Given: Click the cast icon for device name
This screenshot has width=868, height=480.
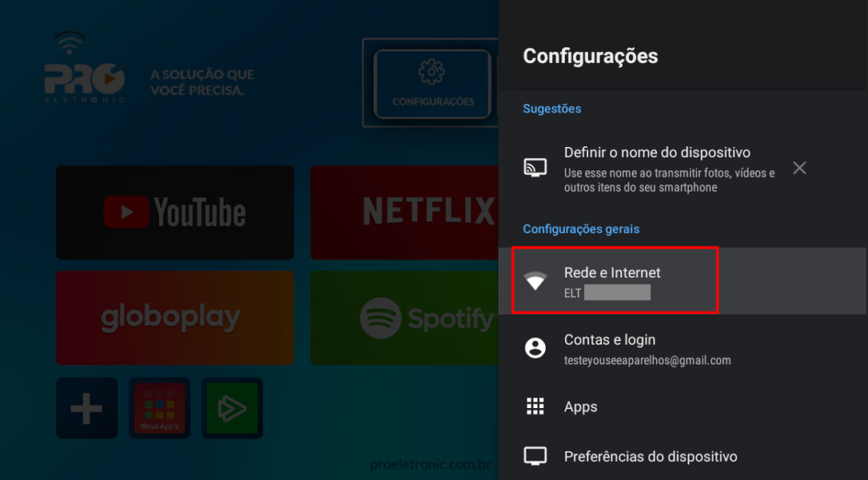Looking at the screenshot, I should pos(536,167).
